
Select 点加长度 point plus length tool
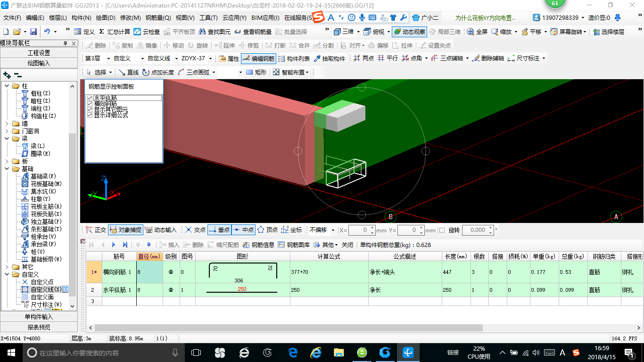[x=157, y=72]
